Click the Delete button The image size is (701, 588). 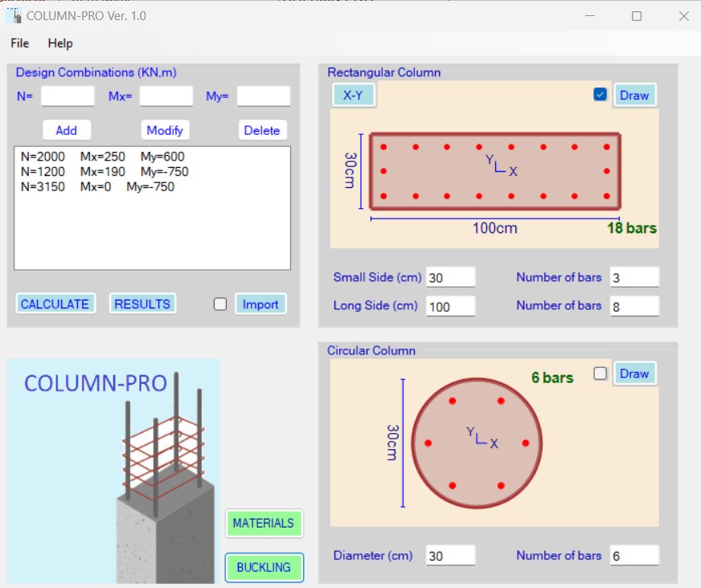[x=262, y=130]
